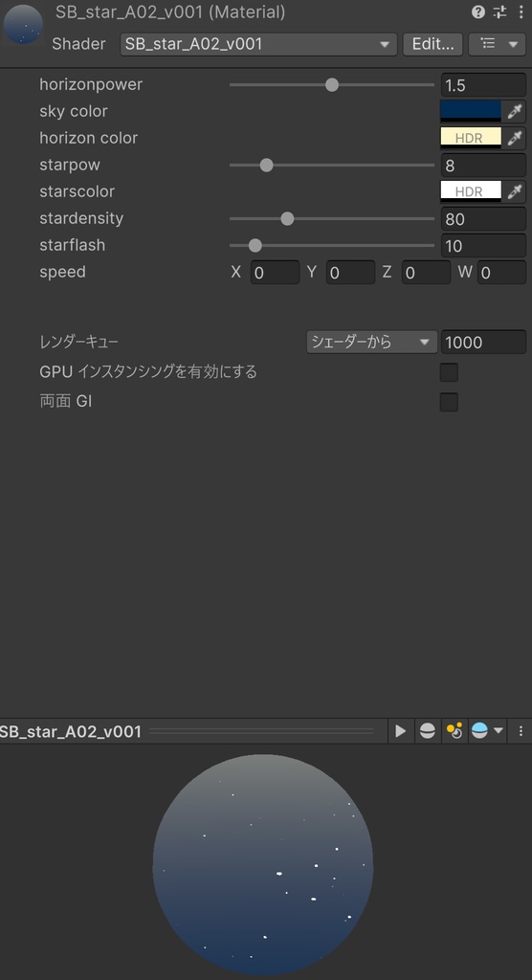
Task: Click the starflash slider handle
Action: (x=255, y=246)
